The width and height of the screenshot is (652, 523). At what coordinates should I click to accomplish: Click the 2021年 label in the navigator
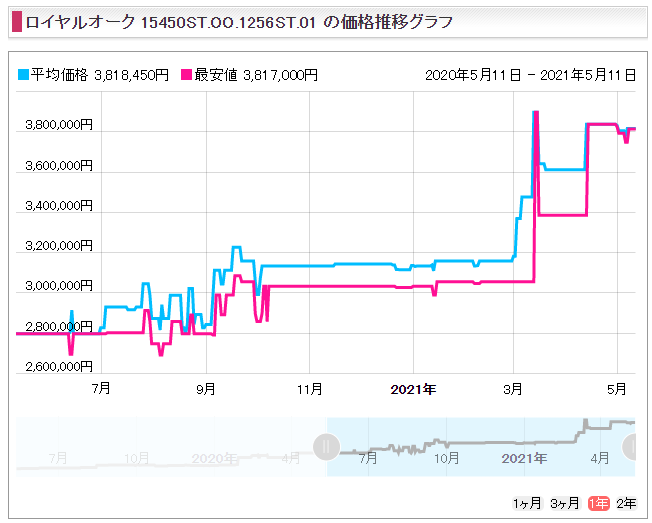pyautogui.click(x=524, y=458)
